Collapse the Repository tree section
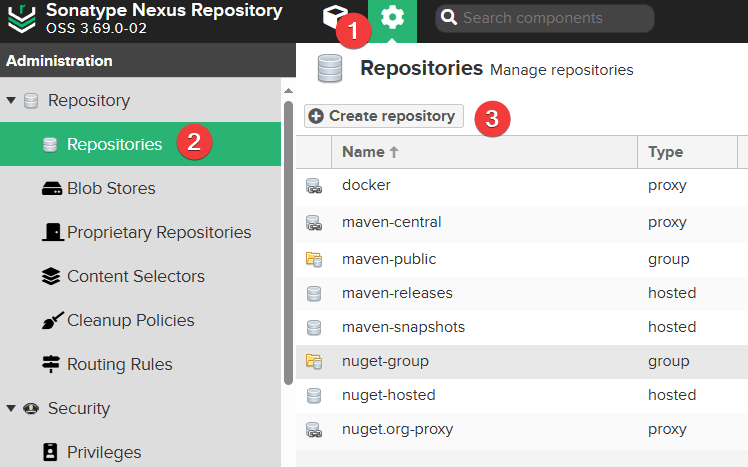Screen dimensions: 748x467 click(x=11, y=101)
